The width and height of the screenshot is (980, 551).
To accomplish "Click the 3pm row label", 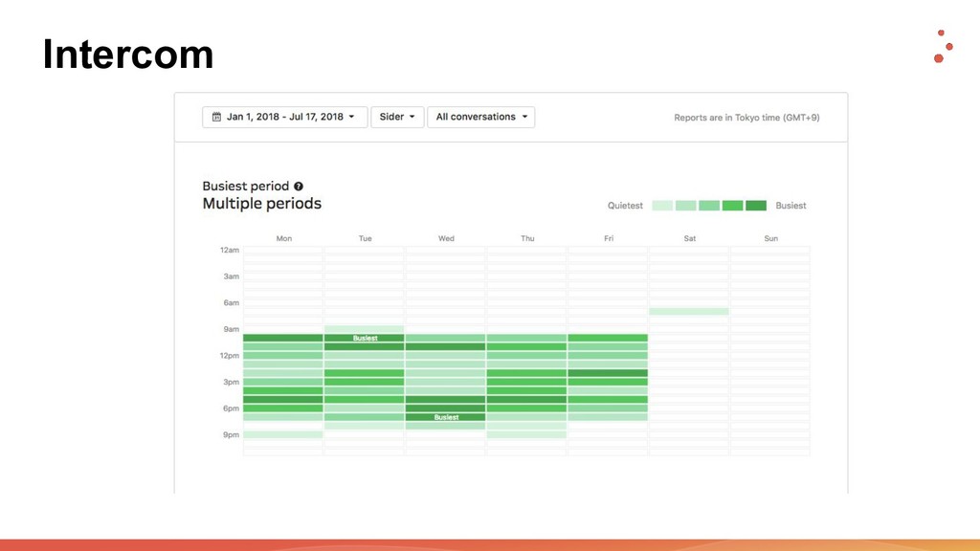I will [x=232, y=382].
